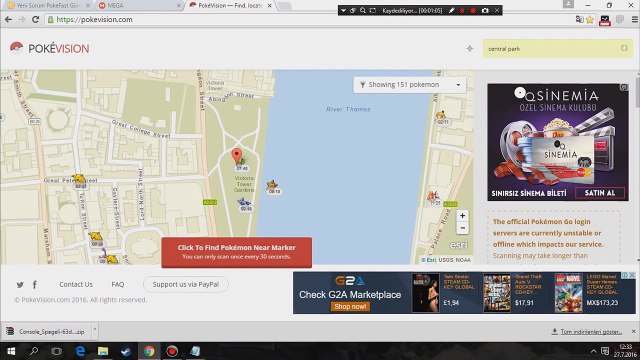The height and width of the screenshot is (360, 640).
Task: Click the browser translate icon
Action: coord(579,19)
